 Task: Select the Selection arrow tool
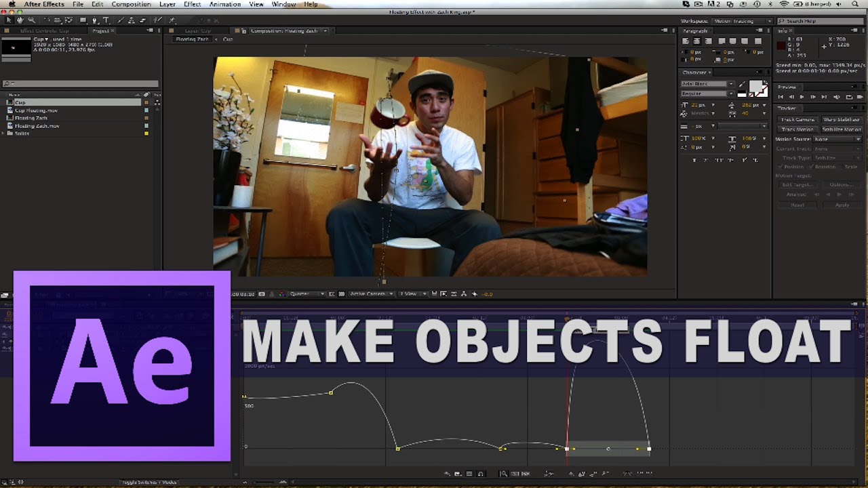pos(8,20)
